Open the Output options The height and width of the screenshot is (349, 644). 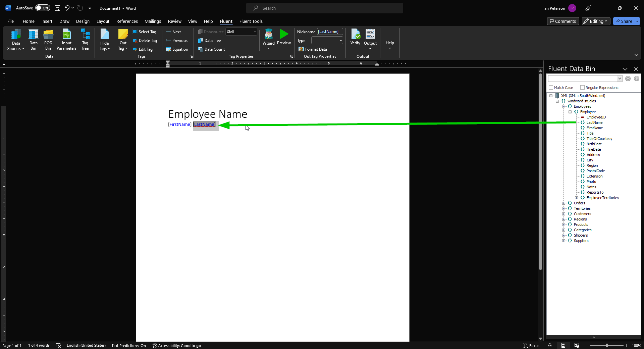pos(370,40)
